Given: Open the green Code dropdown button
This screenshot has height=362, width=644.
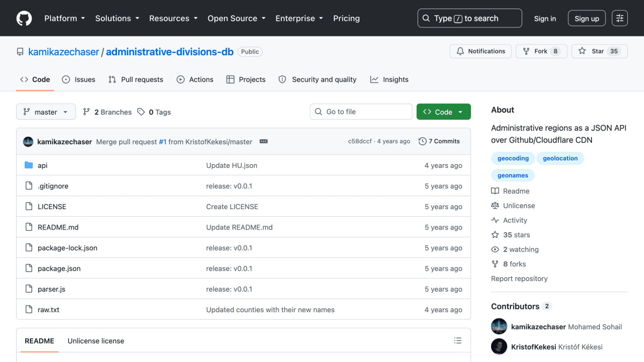Looking at the screenshot, I should pos(443,112).
